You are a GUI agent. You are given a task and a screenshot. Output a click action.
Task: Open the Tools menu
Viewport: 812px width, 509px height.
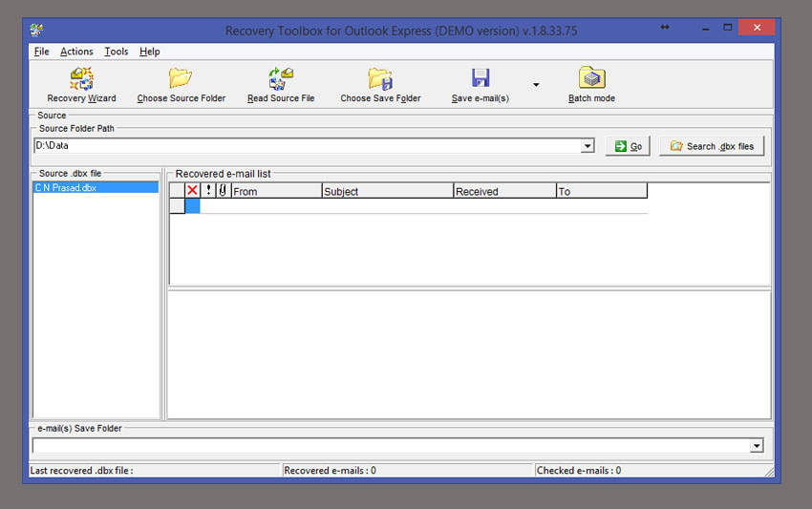pyautogui.click(x=116, y=52)
